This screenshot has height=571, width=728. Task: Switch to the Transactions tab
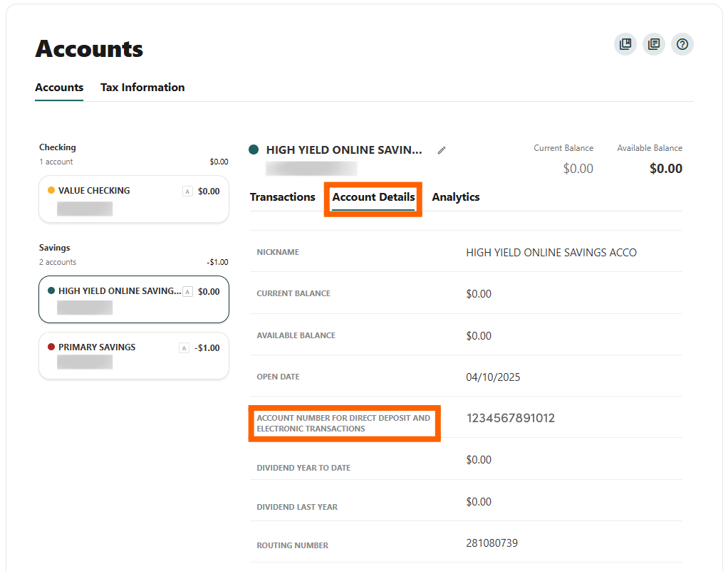point(283,197)
